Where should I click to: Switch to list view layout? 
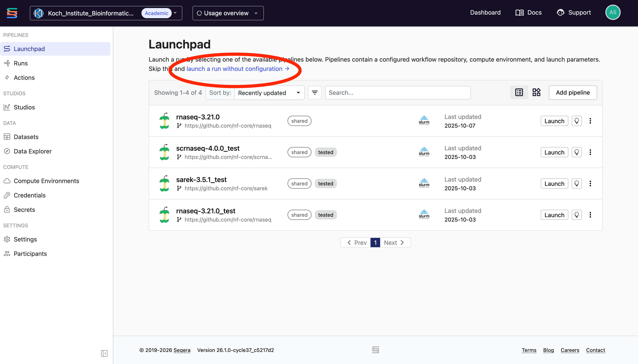(519, 92)
